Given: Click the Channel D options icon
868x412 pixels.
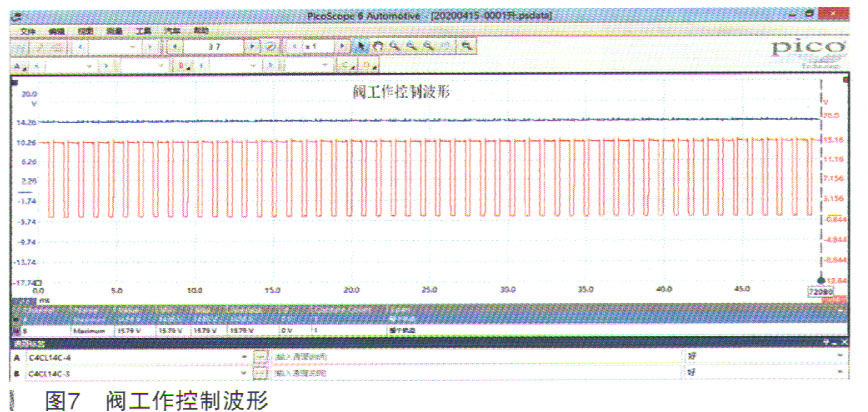Looking at the screenshot, I should (x=368, y=66).
